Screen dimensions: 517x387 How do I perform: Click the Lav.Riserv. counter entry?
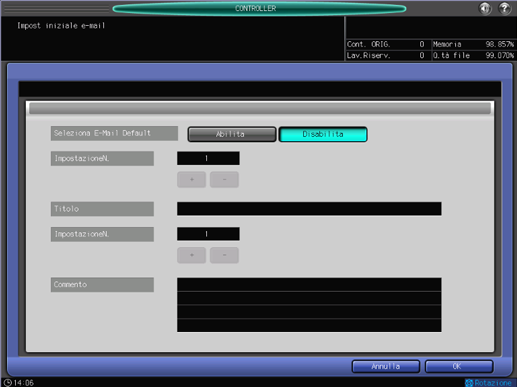(x=386, y=55)
